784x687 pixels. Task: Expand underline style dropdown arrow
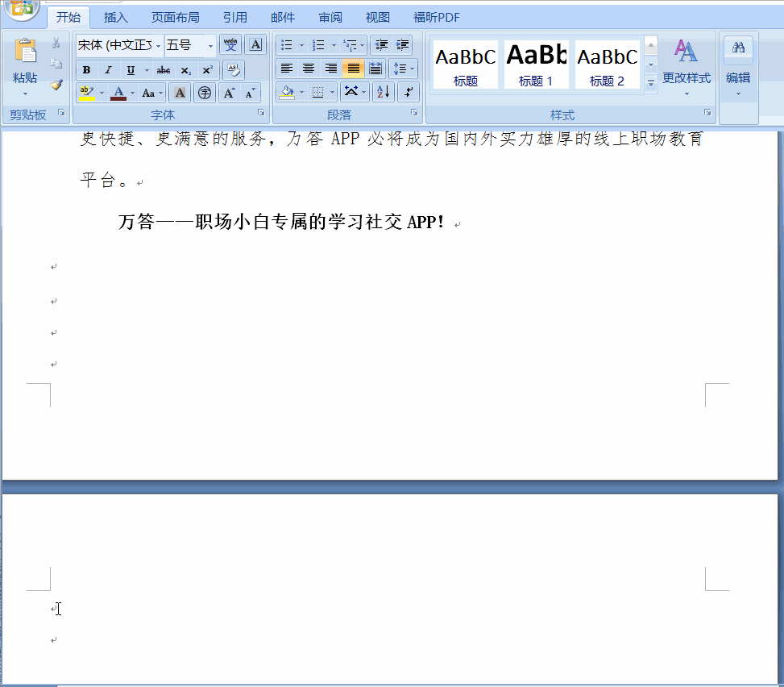click(147, 70)
